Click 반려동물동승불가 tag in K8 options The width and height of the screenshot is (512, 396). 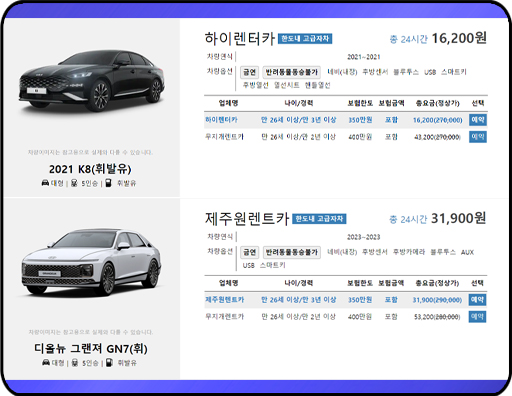292,72
